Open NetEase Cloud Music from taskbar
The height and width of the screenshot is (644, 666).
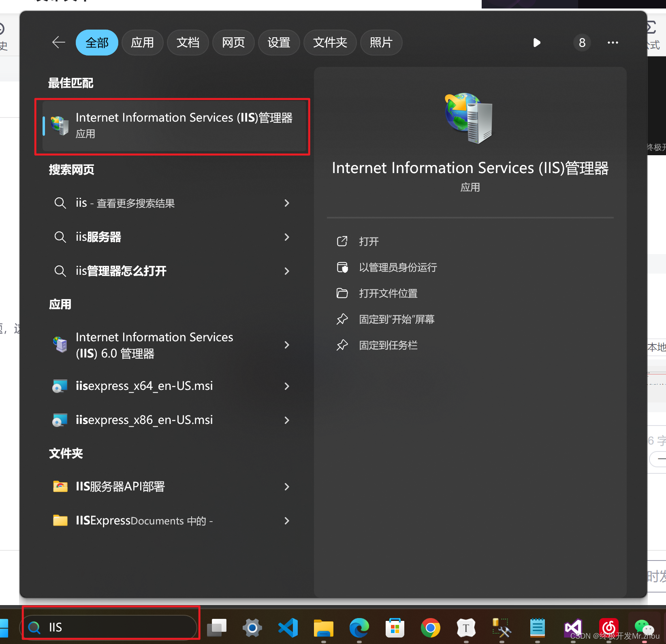click(x=608, y=628)
